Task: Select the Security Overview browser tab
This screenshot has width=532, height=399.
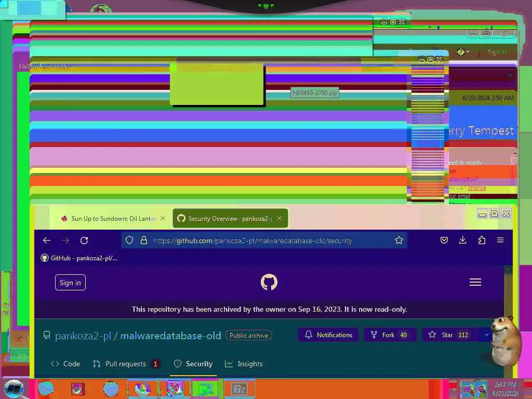Action: point(230,219)
